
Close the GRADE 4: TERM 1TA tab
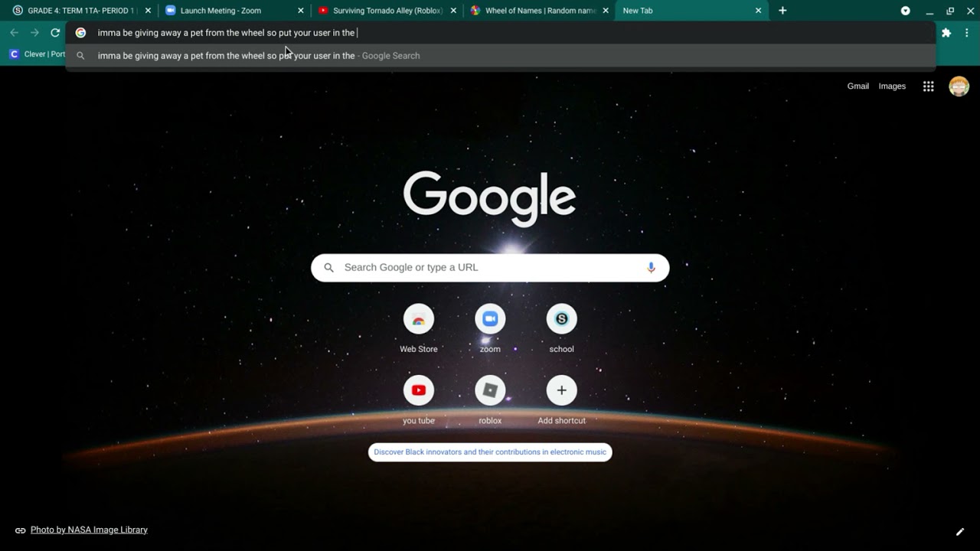click(148, 11)
